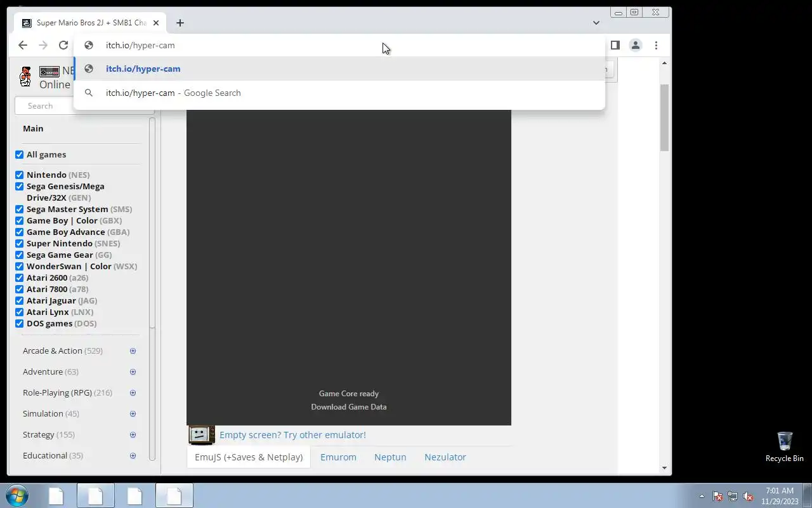
Task: Toggle the DOS games checkbox
Action: (19, 323)
